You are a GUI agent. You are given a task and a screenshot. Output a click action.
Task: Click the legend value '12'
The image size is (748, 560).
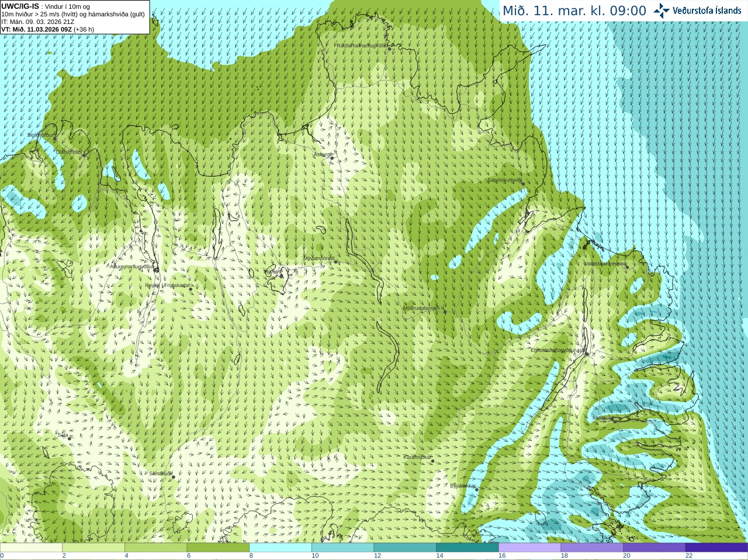coord(378,556)
